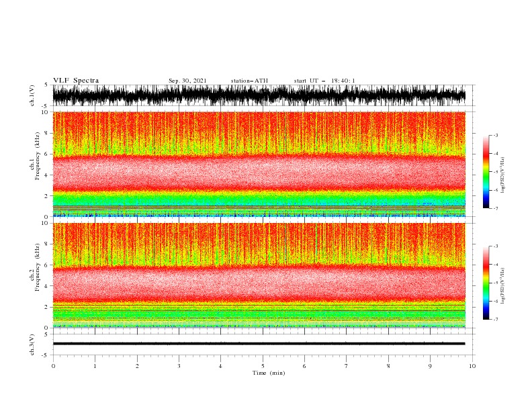Image resolution: width=532 pixels, height=411 pixels.
Task: Click the "station=ATH" label
Action: [249, 81]
